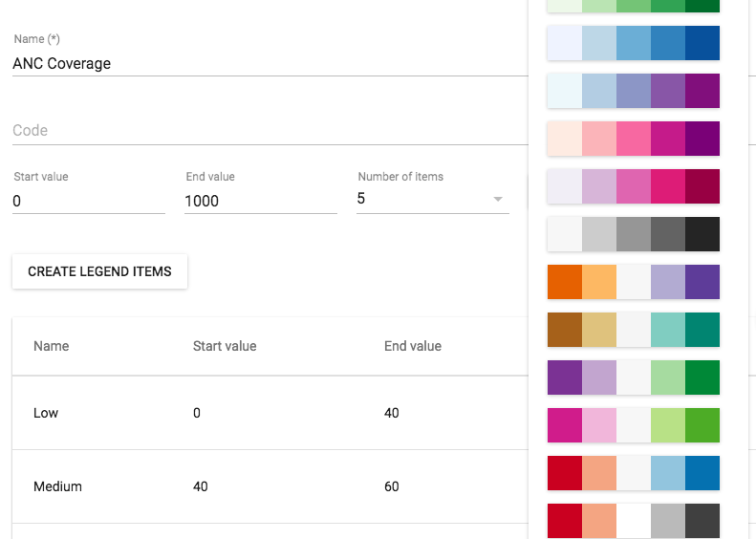
Task: Click the Medium legend item row
Action: [x=268, y=486]
